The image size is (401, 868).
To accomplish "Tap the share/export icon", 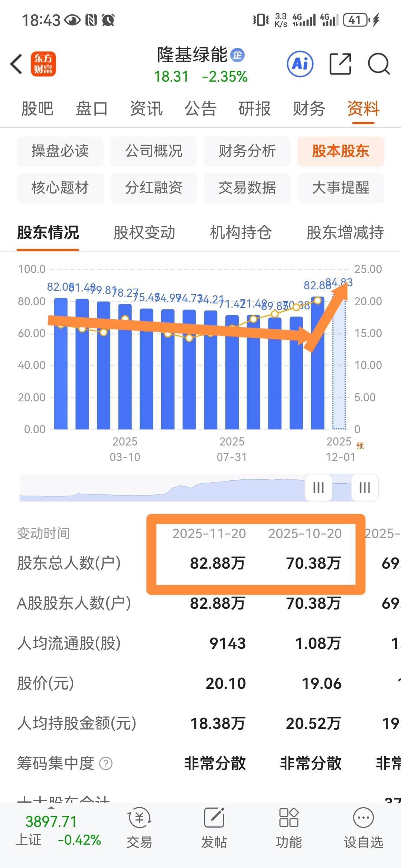I will point(340,64).
